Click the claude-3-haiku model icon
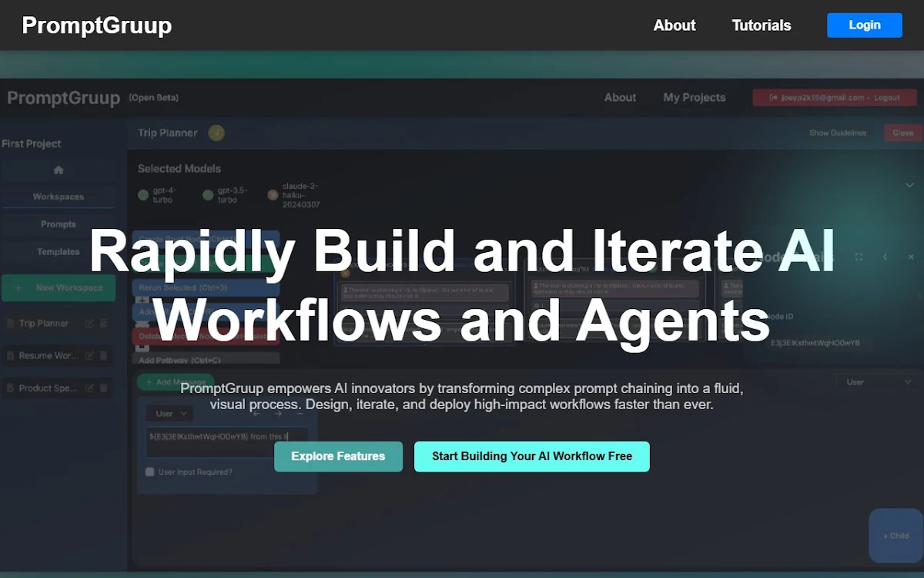Image resolution: width=924 pixels, height=578 pixels. [x=273, y=195]
